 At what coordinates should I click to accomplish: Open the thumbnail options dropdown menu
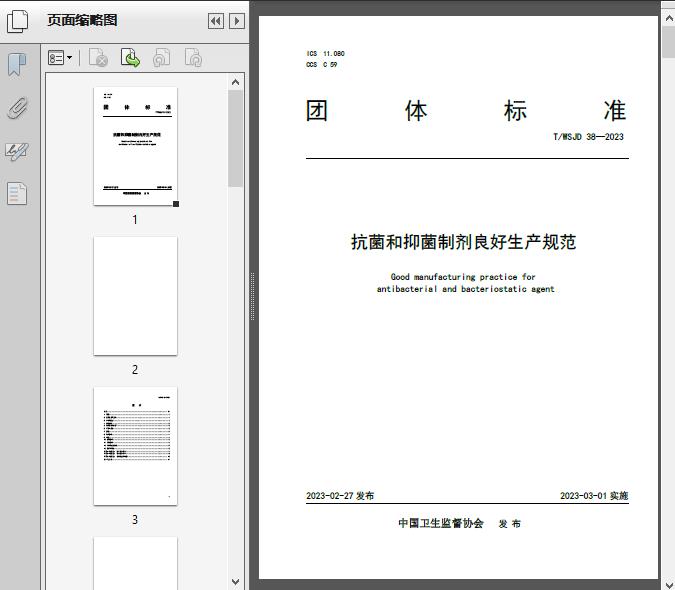click(60, 59)
